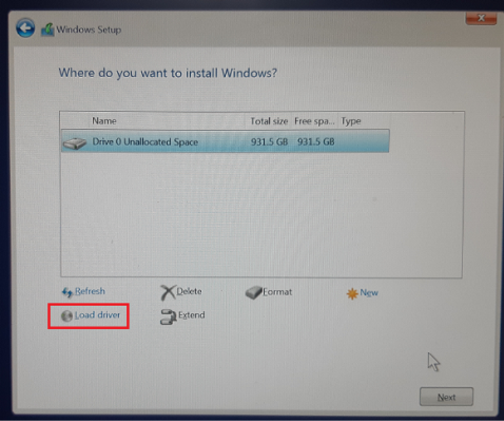
Task: Choose the Refresh link text
Action: coord(90,291)
